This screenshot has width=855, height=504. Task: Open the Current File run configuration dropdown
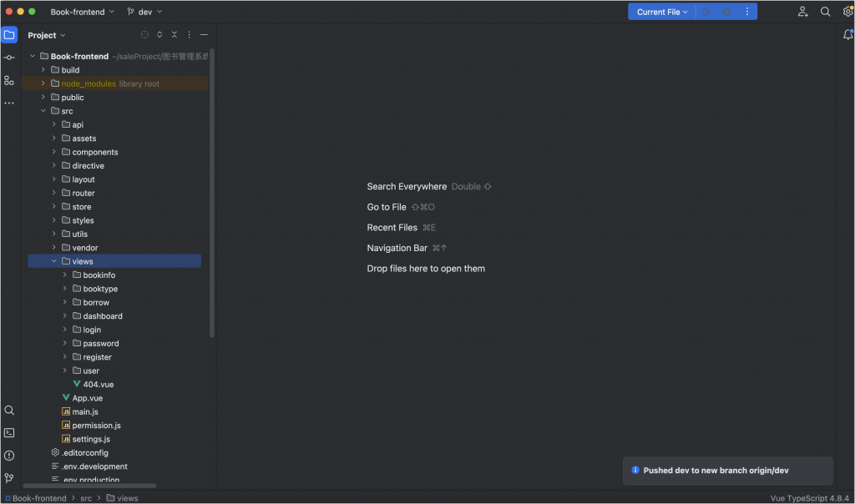662,12
